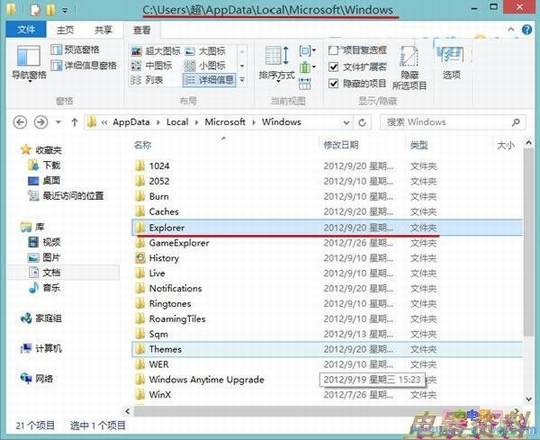The image size is (540, 440).
Task: Expand the layout gallery more arrow
Action: [242, 80]
